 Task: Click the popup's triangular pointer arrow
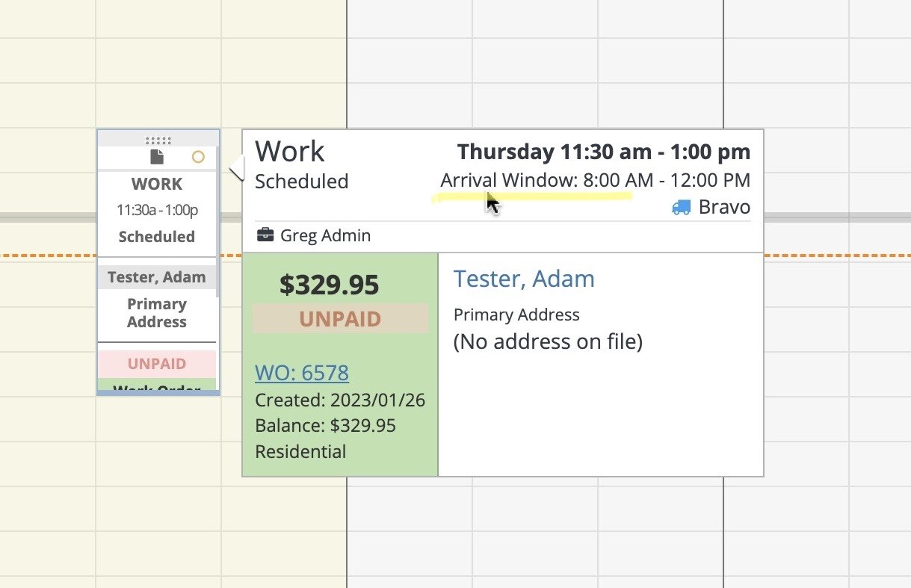point(236,167)
